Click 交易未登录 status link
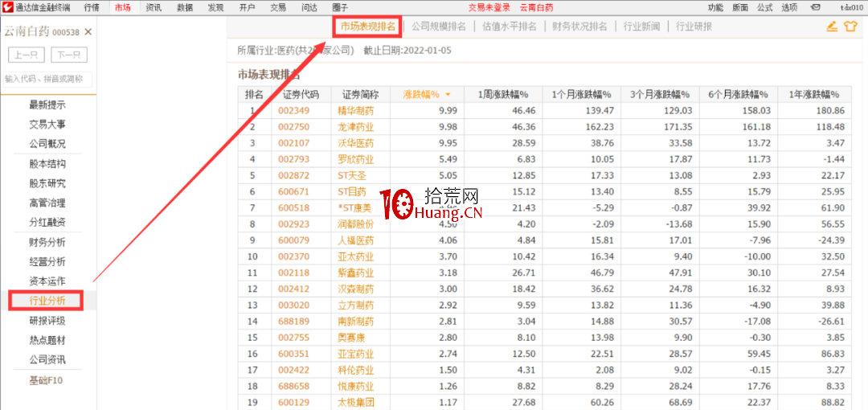The height and width of the screenshot is (410, 868). (489, 7)
